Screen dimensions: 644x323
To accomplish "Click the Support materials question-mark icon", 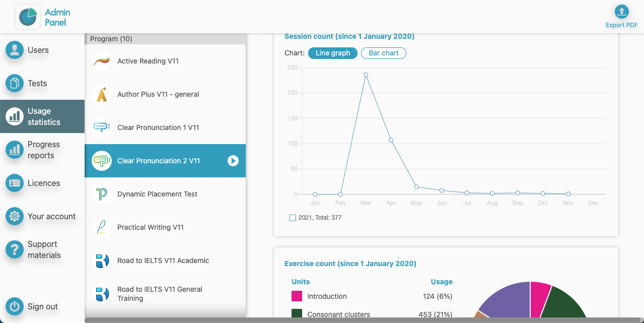I will 15,249.
